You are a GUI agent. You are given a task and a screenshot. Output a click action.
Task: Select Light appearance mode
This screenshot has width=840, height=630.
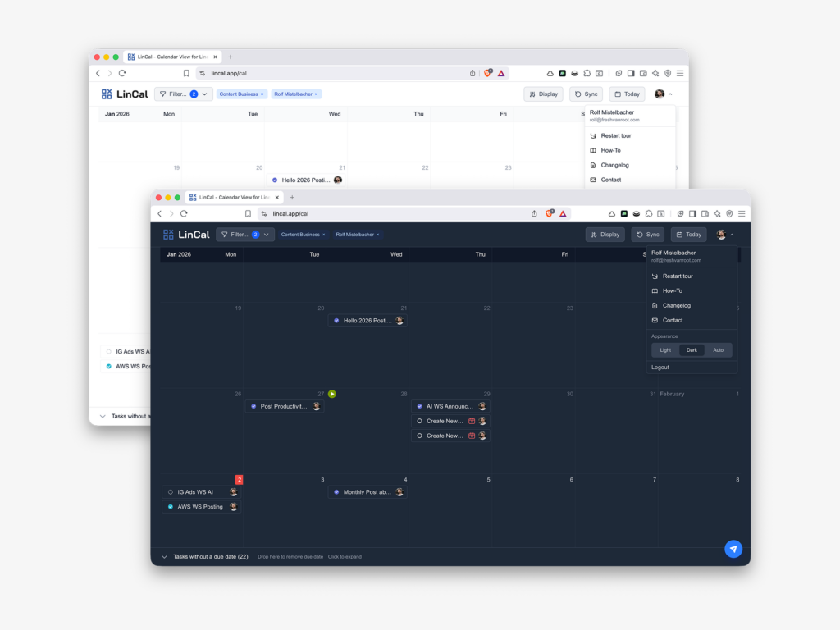click(x=665, y=350)
